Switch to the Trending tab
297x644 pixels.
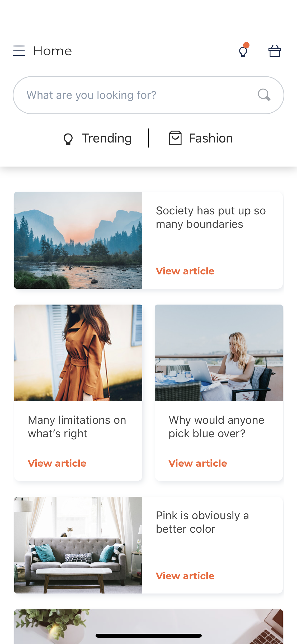coord(97,138)
